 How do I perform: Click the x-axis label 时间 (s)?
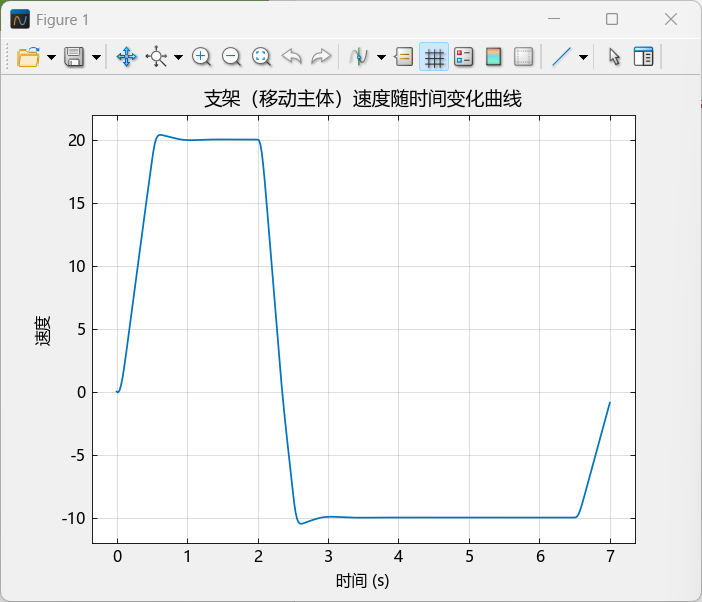click(363, 581)
